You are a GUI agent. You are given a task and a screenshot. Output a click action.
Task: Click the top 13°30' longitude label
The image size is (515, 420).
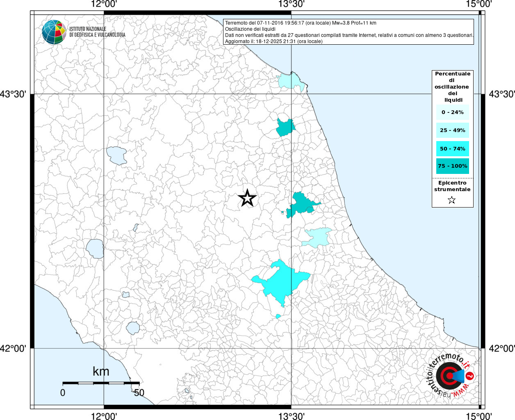pos(291,5)
